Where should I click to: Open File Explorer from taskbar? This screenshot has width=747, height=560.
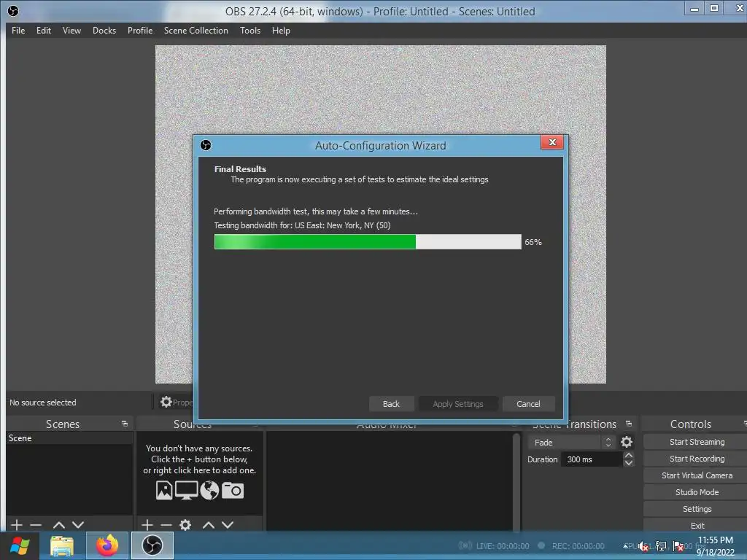coord(62,545)
